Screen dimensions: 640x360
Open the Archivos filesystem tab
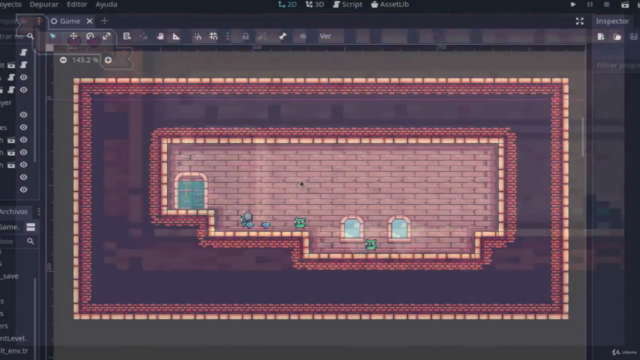[14, 211]
